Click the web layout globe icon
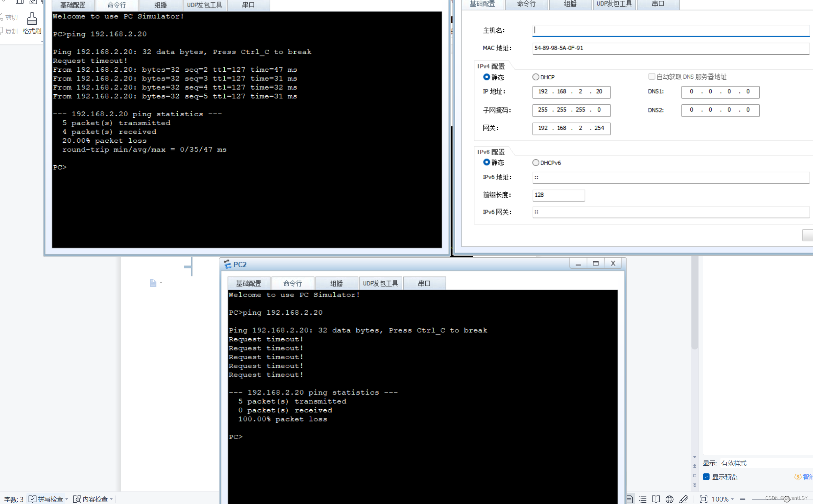 [669, 499]
